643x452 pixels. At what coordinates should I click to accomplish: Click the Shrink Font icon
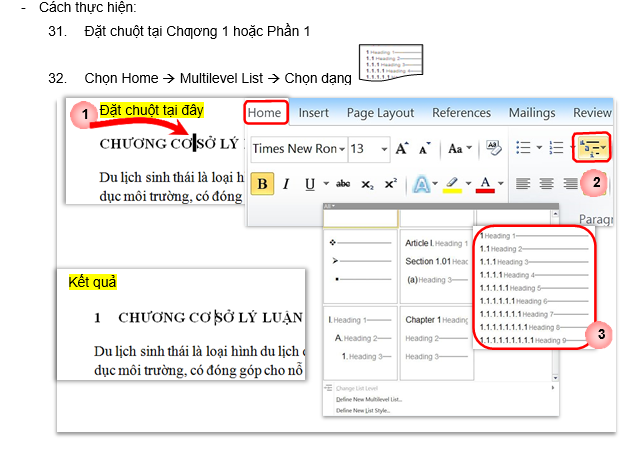pos(425,149)
